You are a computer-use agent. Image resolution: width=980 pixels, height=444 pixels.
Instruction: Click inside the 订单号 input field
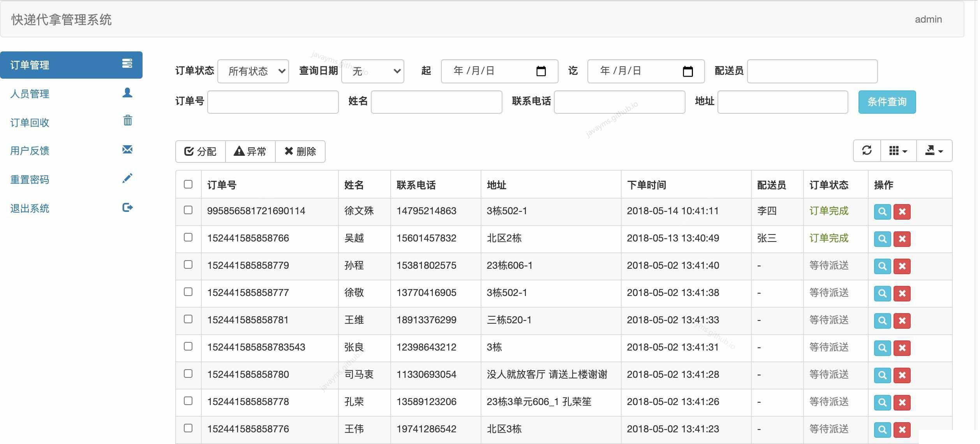click(273, 102)
